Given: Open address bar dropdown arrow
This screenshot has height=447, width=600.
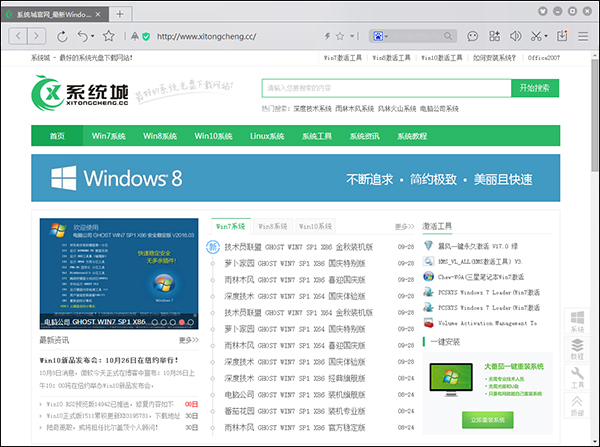Looking at the screenshot, I should coord(352,36).
